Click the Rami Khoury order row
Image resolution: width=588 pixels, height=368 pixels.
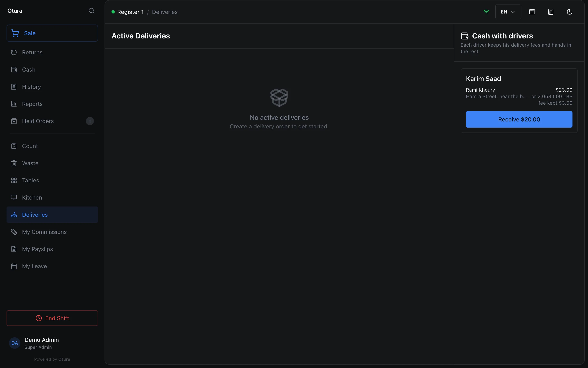pyautogui.click(x=519, y=96)
